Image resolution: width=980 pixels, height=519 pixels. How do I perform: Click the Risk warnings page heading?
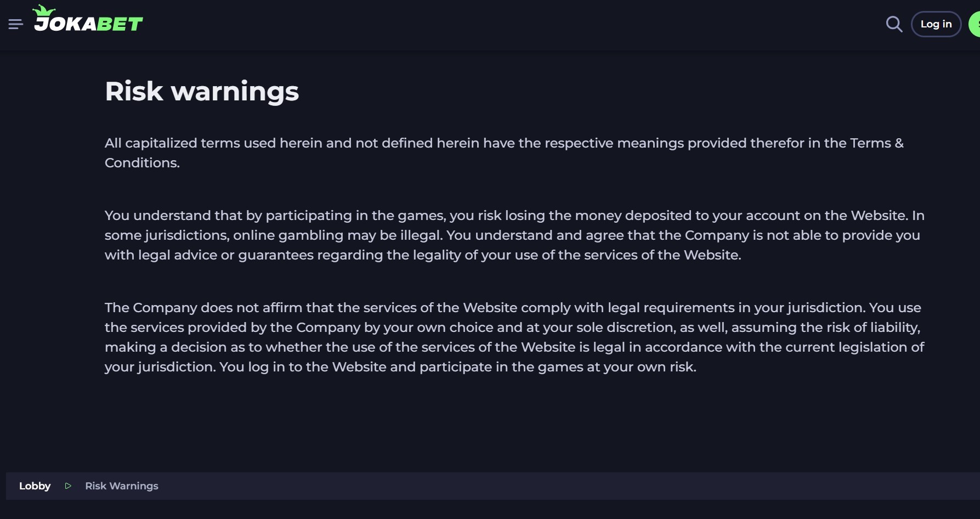202,91
